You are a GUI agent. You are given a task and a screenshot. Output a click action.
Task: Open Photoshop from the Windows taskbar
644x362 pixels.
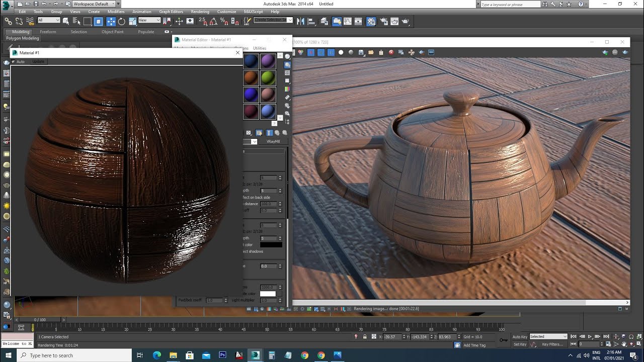point(222,355)
